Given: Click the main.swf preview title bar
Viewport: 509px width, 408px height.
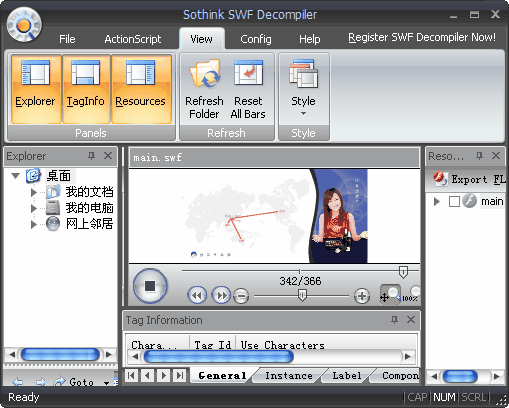Looking at the screenshot, I should pos(274,157).
